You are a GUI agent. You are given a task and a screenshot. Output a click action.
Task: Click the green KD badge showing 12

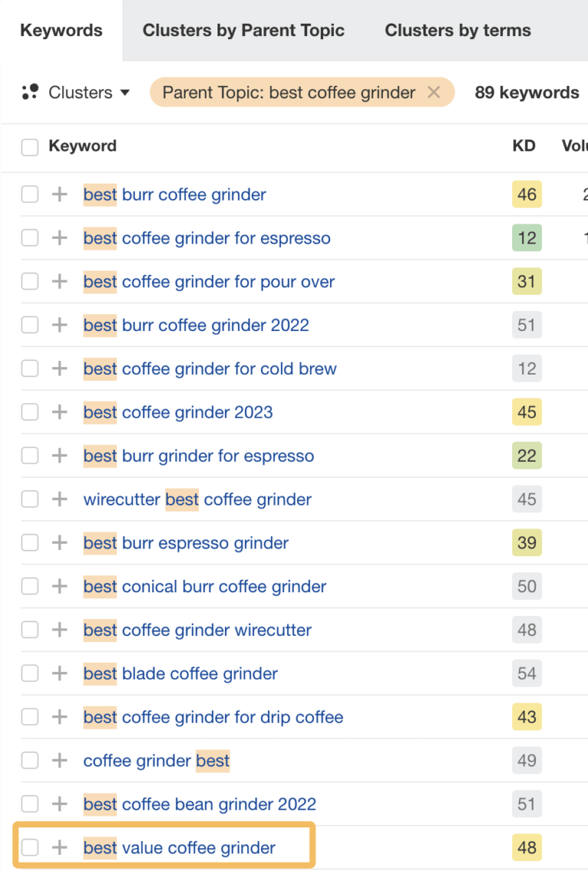(x=526, y=238)
